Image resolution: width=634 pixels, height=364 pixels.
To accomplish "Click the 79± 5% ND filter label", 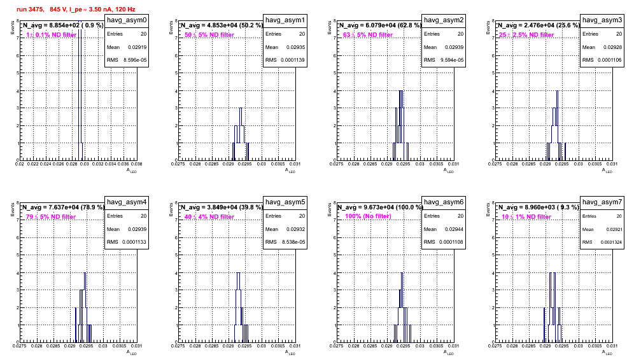I will [x=51, y=217].
